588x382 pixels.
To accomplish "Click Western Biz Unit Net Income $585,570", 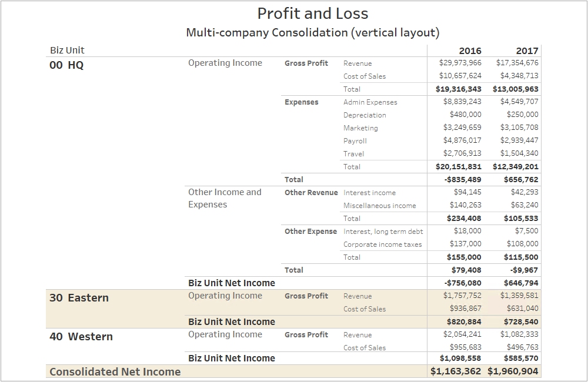I will [521, 358].
